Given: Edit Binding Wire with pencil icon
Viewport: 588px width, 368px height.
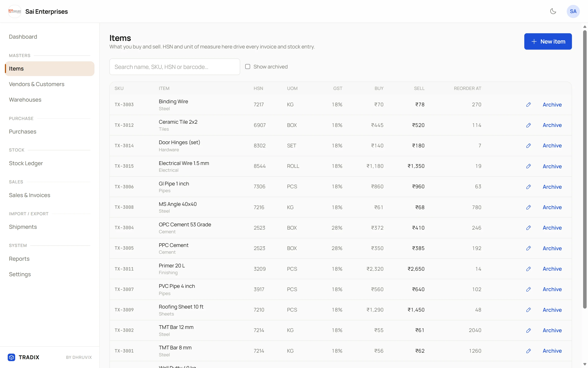Looking at the screenshot, I should [528, 105].
